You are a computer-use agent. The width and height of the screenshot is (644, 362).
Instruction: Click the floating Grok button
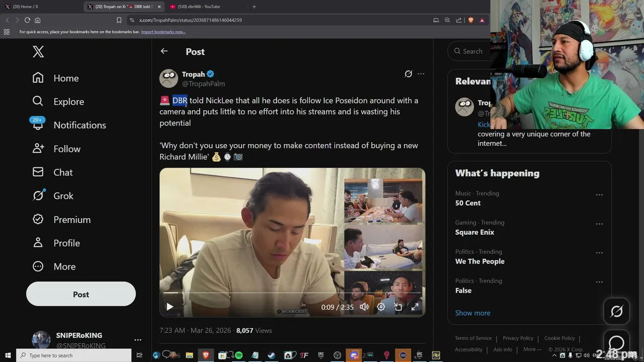click(x=616, y=312)
